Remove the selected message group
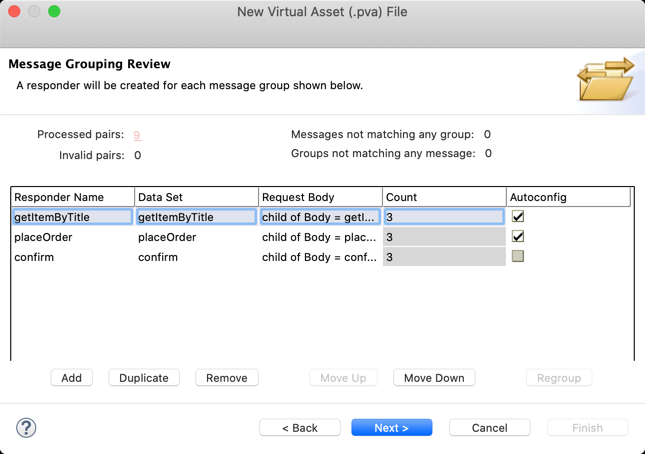Viewport: 645px width, 454px height. 227,378
